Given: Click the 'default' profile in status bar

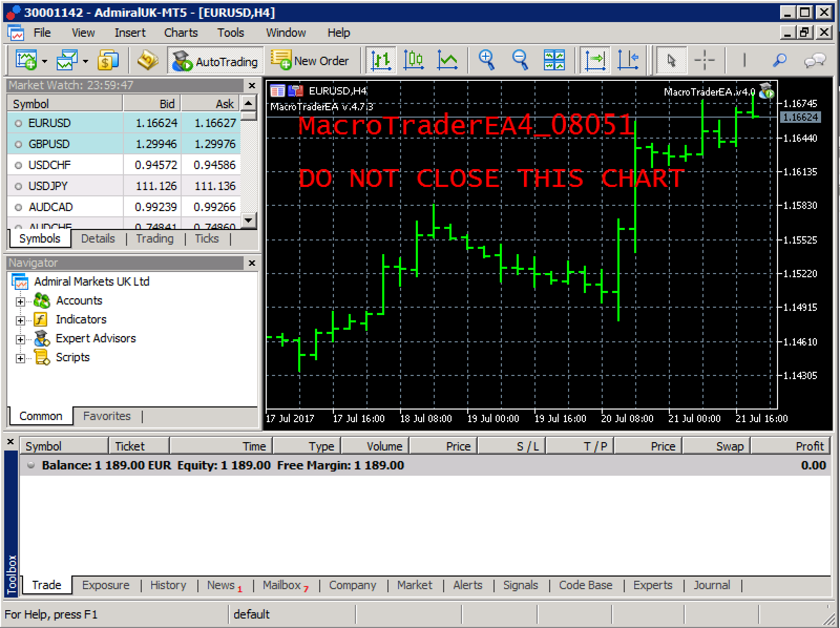Looking at the screenshot, I should pos(251,614).
